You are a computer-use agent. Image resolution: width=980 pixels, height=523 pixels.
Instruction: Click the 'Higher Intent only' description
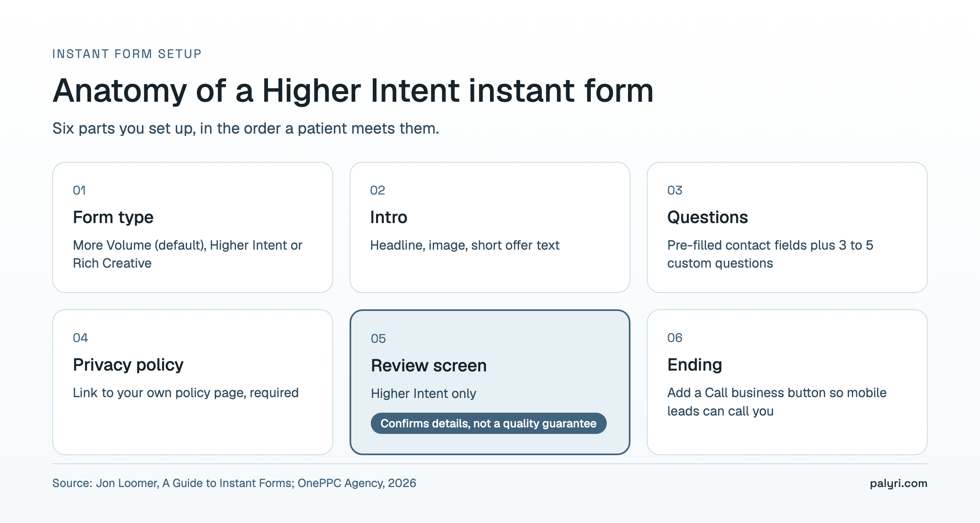[x=423, y=394]
